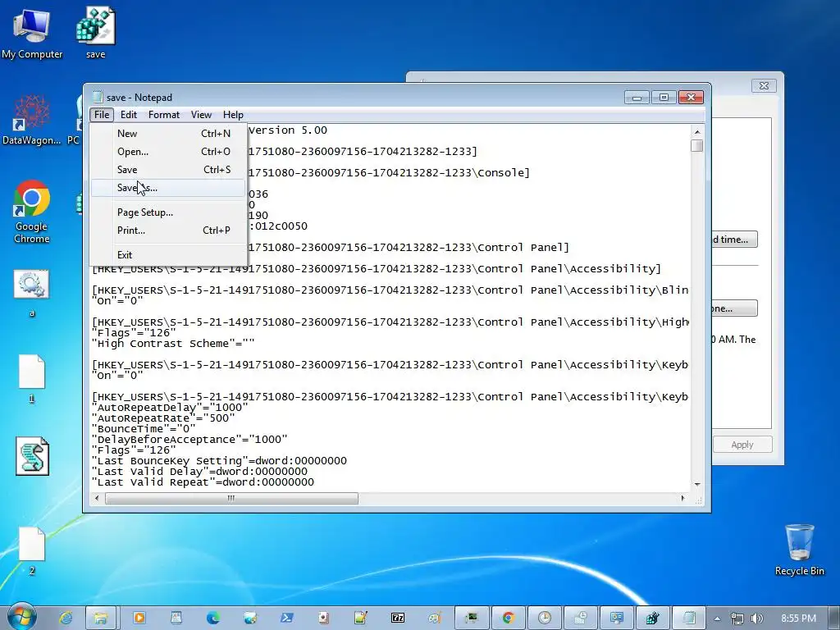The width and height of the screenshot is (840, 630).
Task: Open the save registry file on desktop
Action: coord(95,32)
